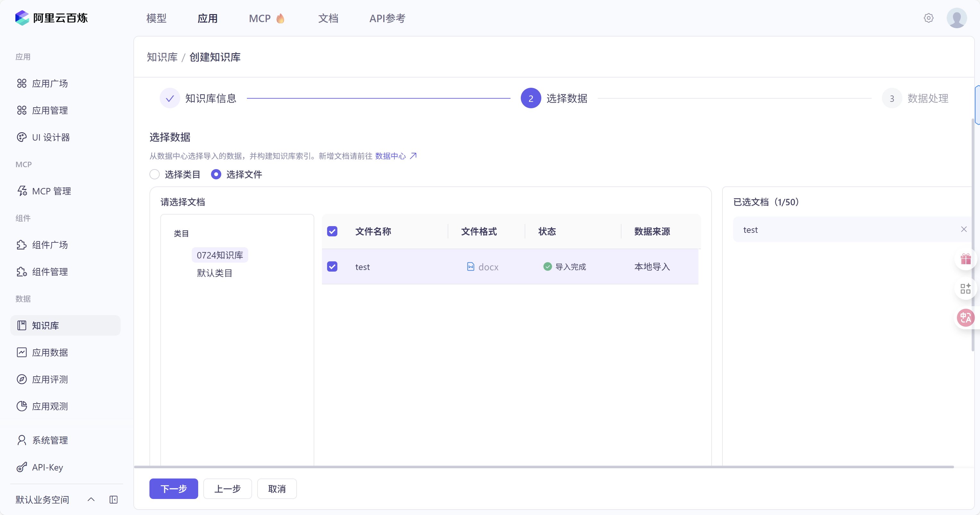Toggle the select-all header checkbox

point(332,231)
